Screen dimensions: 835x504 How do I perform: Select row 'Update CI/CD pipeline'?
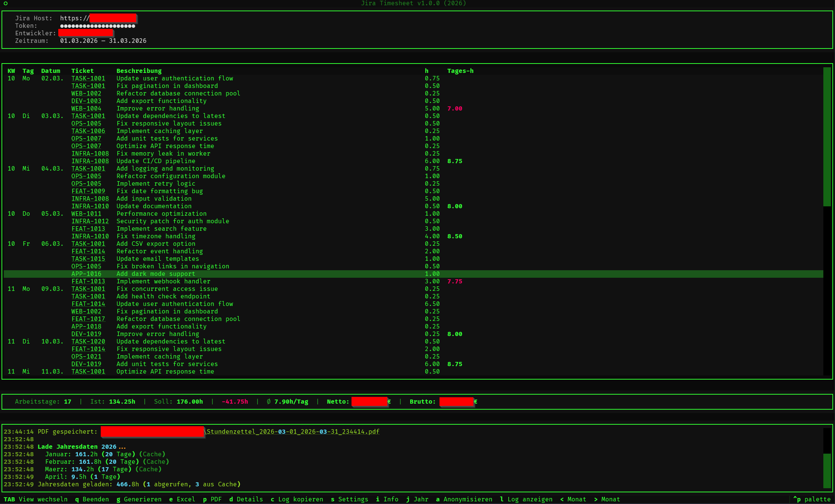click(x=414, y=161)
